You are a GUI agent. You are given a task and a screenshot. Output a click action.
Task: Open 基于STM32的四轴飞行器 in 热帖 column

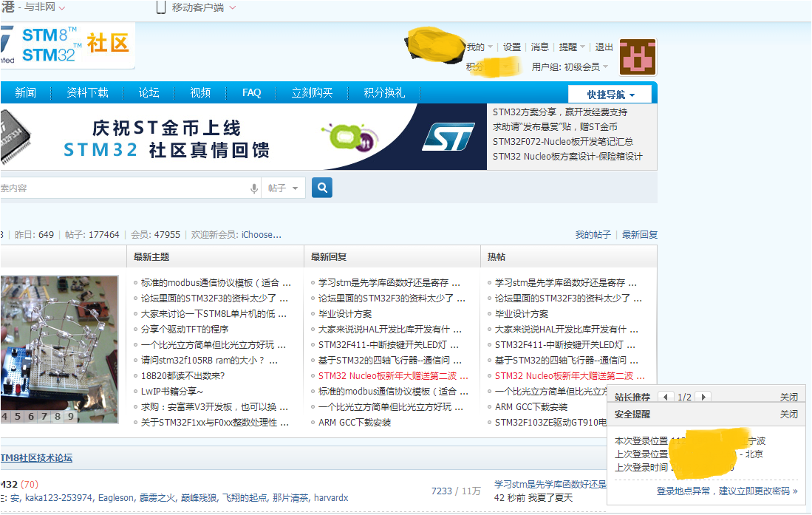pos(567,361)
